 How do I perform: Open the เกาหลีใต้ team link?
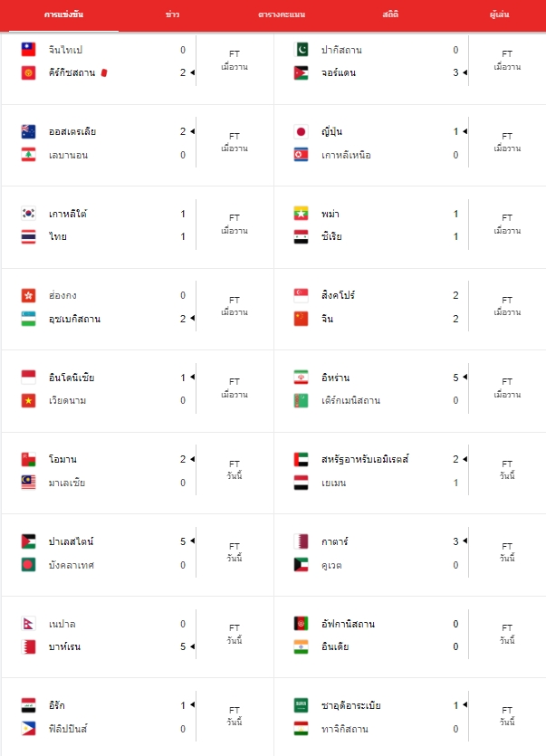pyautogui.click(x=68, y=214)
